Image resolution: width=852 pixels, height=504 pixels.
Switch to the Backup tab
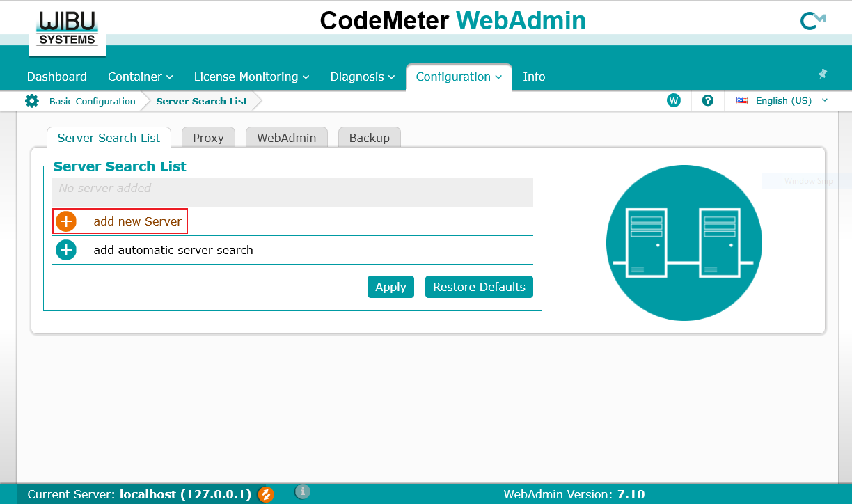tap(370, 138)
